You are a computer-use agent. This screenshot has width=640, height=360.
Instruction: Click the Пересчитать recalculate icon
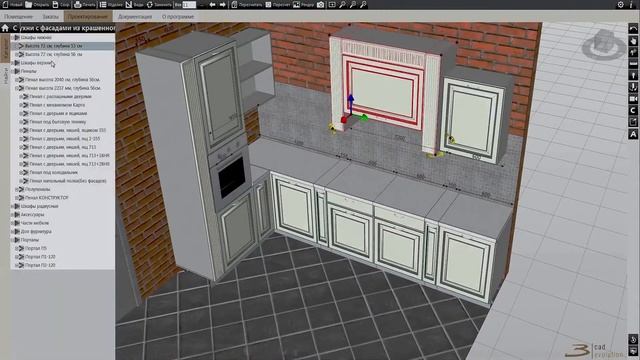(x=234, y=4)
